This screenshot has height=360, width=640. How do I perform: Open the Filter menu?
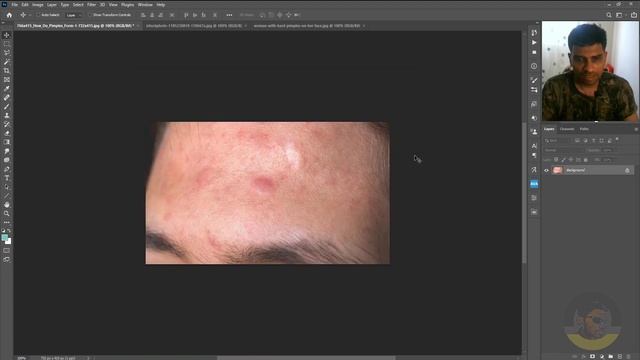91,5
